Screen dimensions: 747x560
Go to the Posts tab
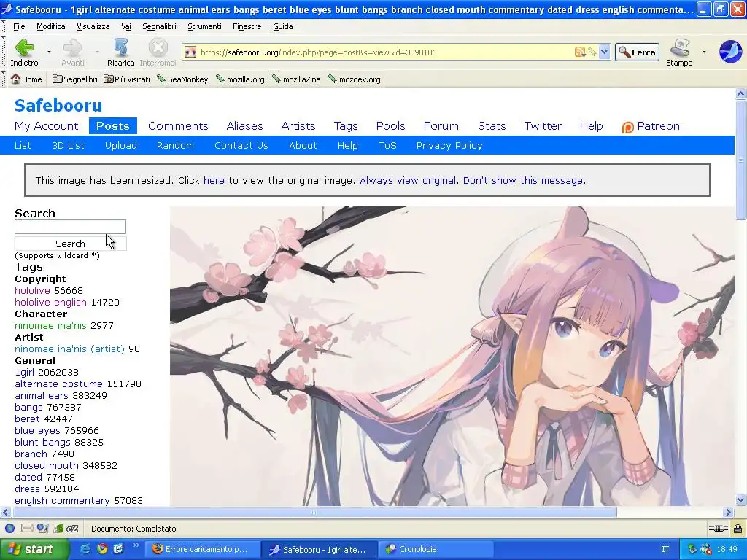113,125
